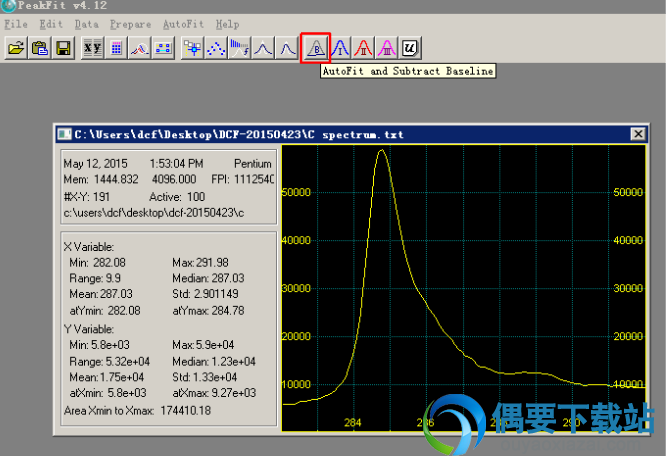This screenshot has width=666, height=456.
Task: Click the 'Median: 287.03' value
Action: coord(208,279)
